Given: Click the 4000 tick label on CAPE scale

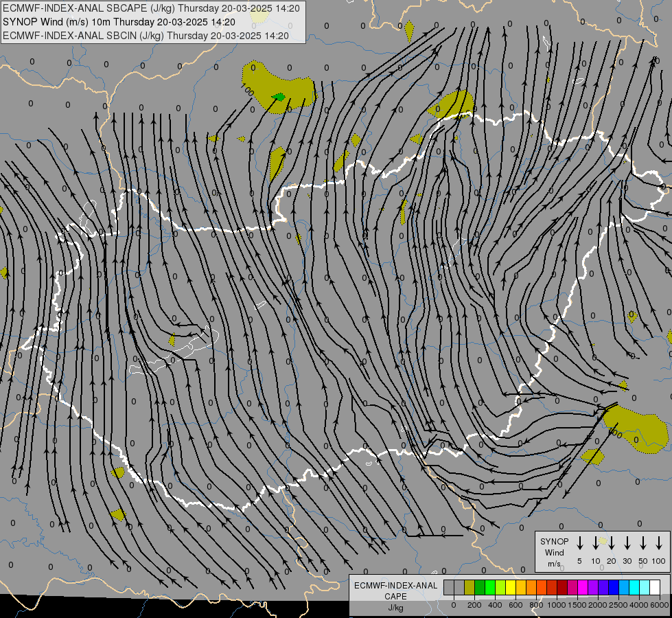Looking at the screenshot, I should coord(639,605).
